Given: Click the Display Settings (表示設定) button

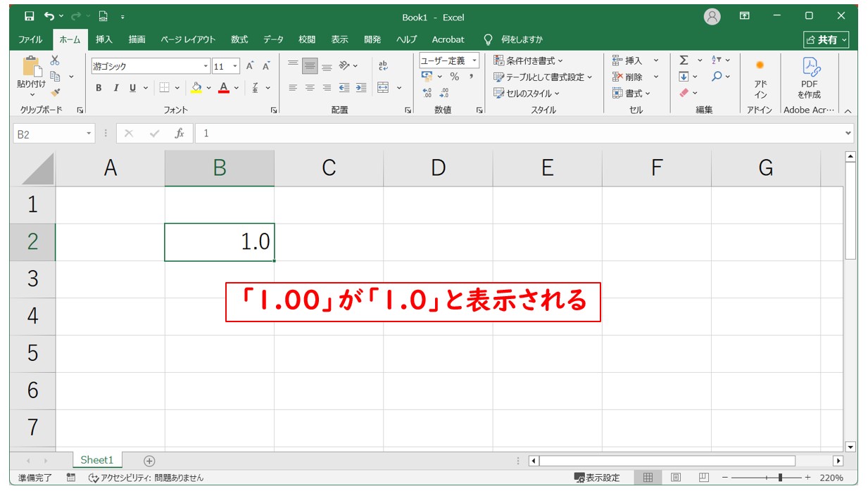Looking at the screenshot, I should tap(597, 478).
